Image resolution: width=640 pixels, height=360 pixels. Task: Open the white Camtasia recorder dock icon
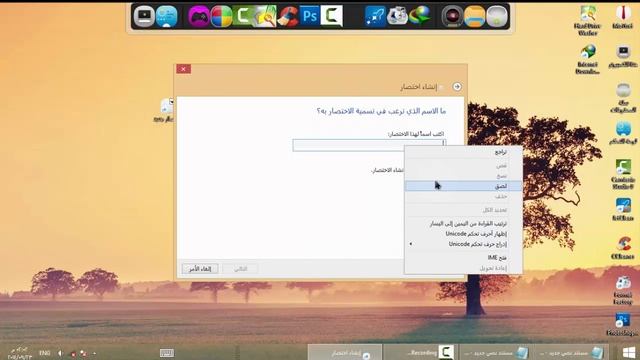(331, 16)
